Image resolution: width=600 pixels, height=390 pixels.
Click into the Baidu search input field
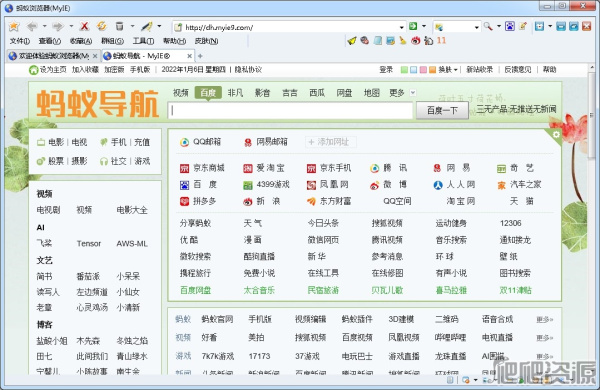point(290,111)
